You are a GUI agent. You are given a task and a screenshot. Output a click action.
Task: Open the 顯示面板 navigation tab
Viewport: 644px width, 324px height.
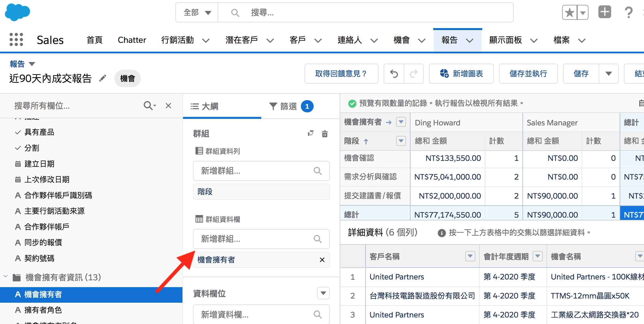505,40
